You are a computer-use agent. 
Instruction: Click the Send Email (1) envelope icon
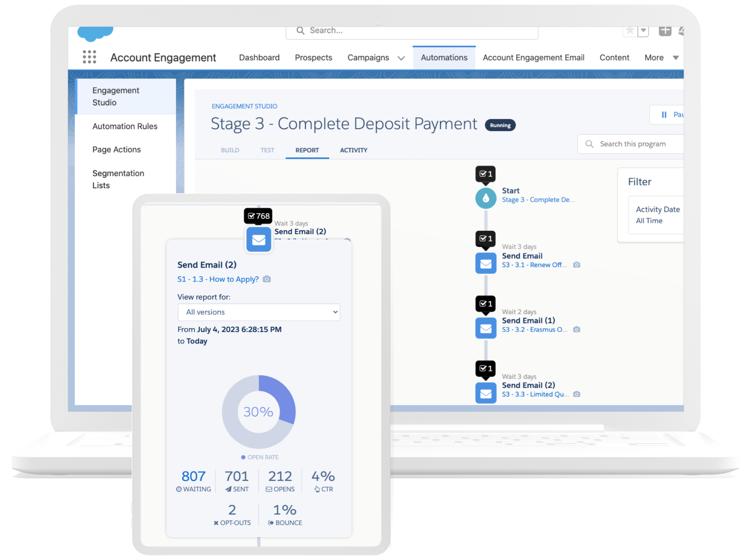point(486,328)
